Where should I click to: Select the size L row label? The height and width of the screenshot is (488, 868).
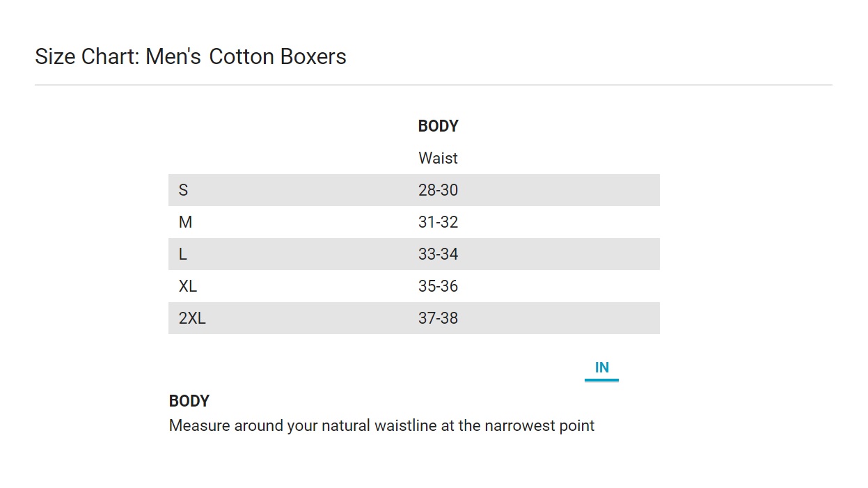(x=182, y=254)
